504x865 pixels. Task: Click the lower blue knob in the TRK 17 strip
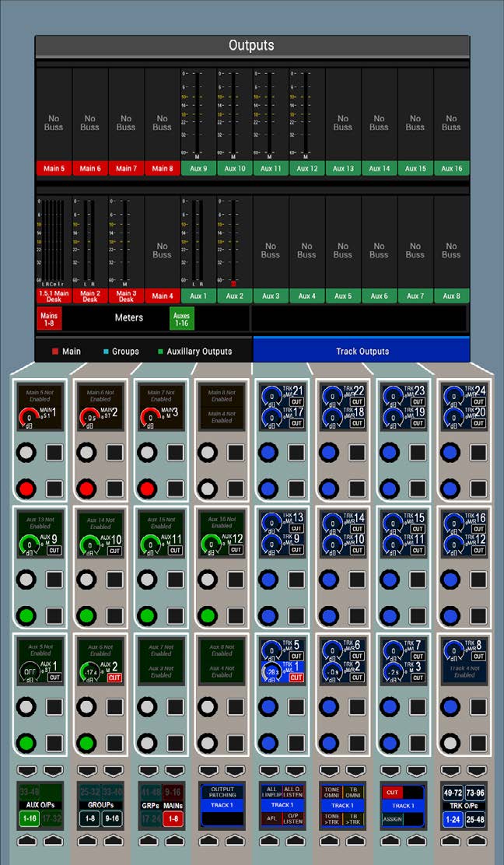(268, 489)
